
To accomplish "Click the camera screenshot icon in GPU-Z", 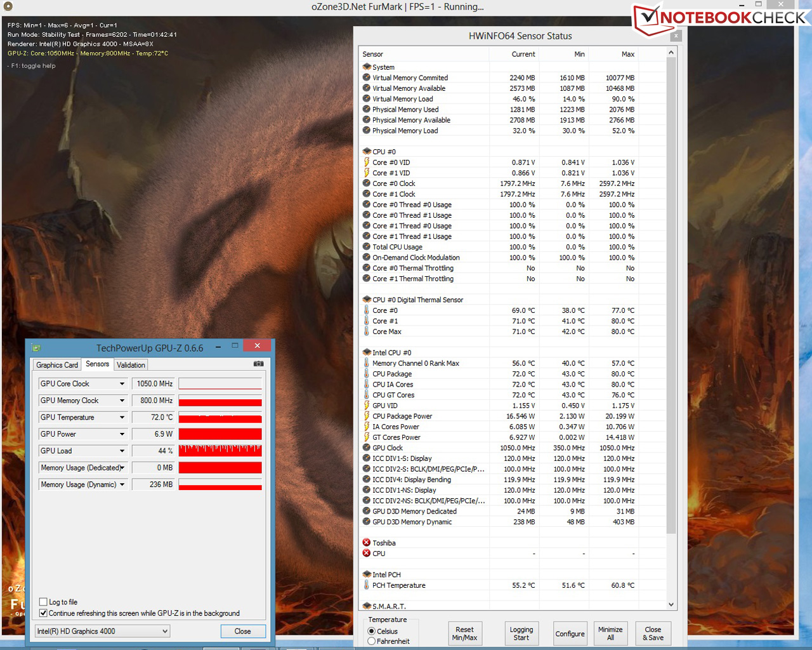I will pos(258,364).
